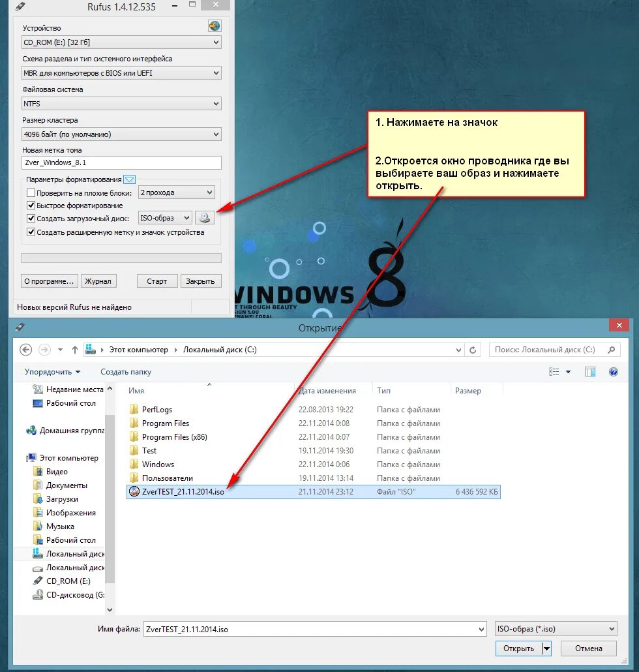Select the Windows folder
The image size is (639, 672).
pos(158,464)
